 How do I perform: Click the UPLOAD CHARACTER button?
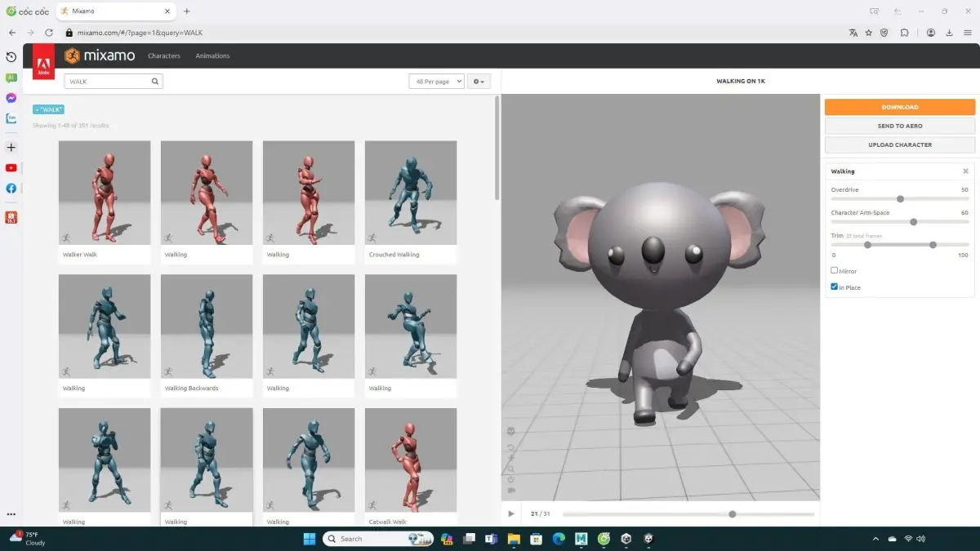pos(900,144)
